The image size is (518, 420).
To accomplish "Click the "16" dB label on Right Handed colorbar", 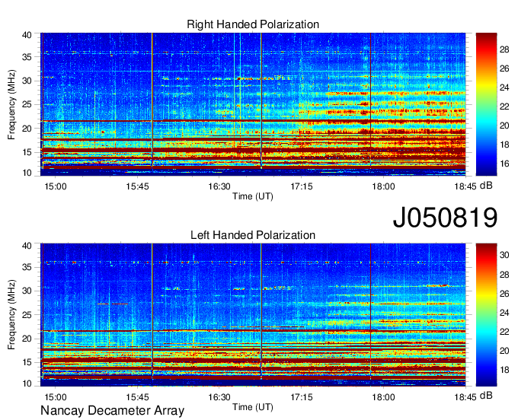I will (504, 164).
